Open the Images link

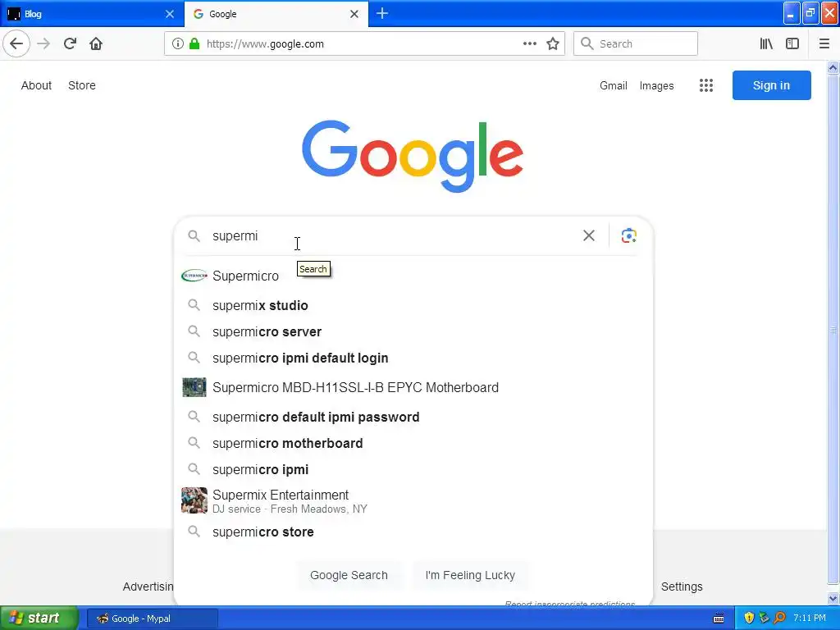656,85
